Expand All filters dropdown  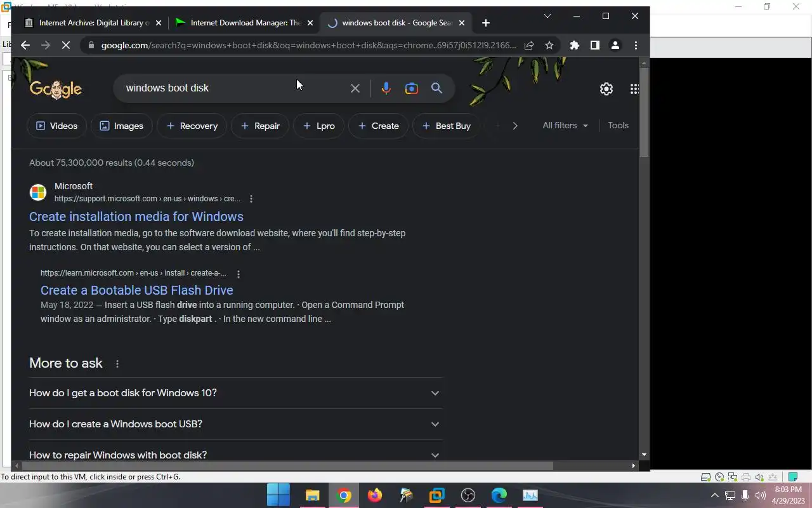point(565,126)
